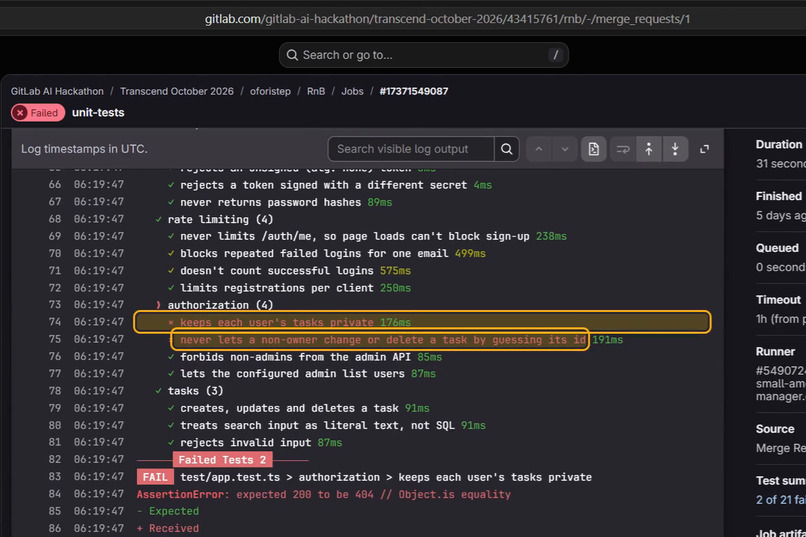Viewport: 806px width, 537px height.
Task: Click 'Log timestamps in UTC.' text
Action: 84,149
